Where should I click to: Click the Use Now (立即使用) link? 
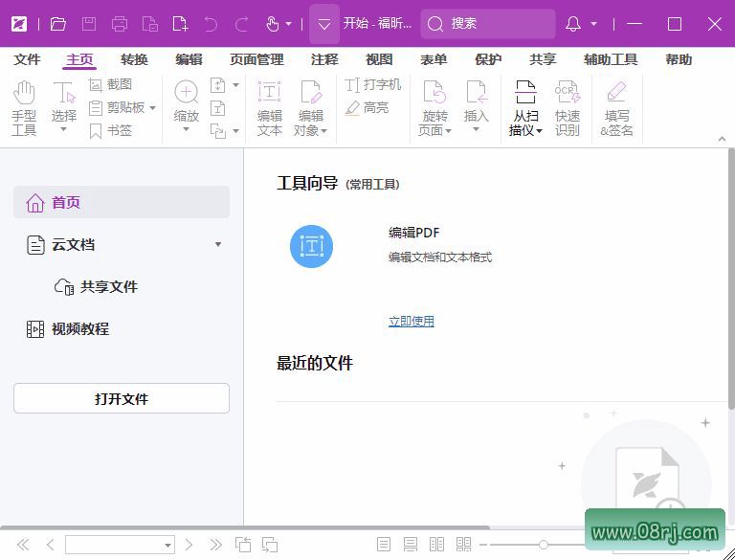[411, 322]
